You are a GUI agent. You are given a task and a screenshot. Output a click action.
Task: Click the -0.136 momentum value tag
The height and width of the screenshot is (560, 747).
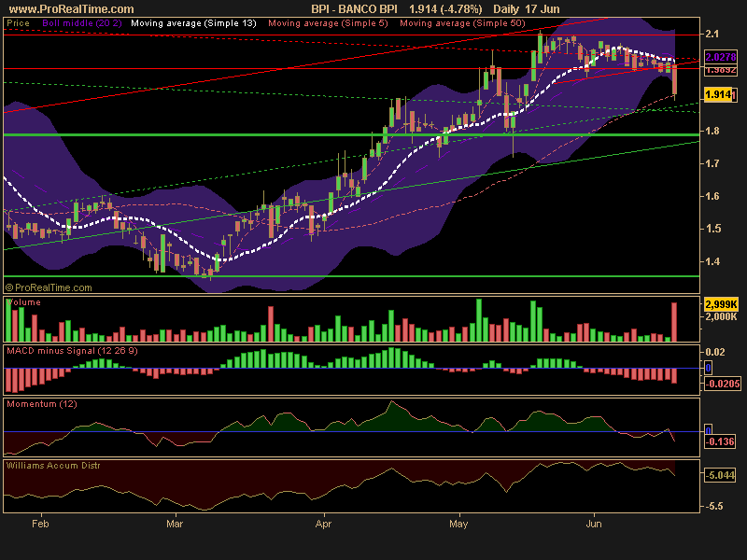719,441
